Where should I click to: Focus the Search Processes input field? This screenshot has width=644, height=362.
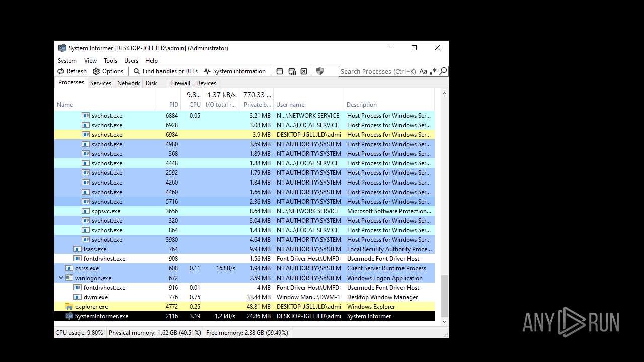(x=378, y=71)
